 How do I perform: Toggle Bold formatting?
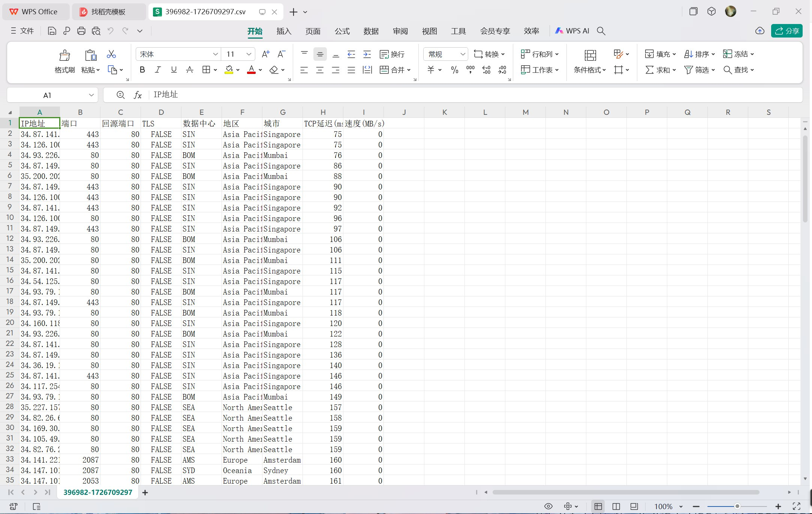pos(142,70)
